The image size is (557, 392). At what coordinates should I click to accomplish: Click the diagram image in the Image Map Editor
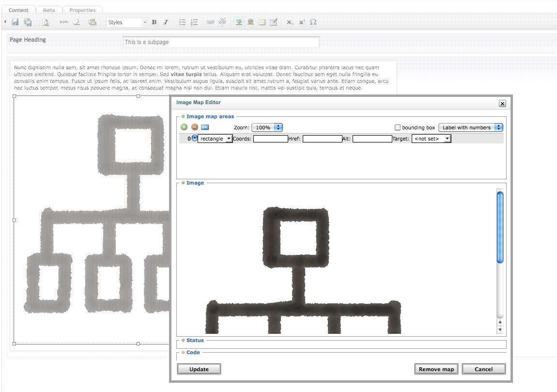(x=303, y=270)
